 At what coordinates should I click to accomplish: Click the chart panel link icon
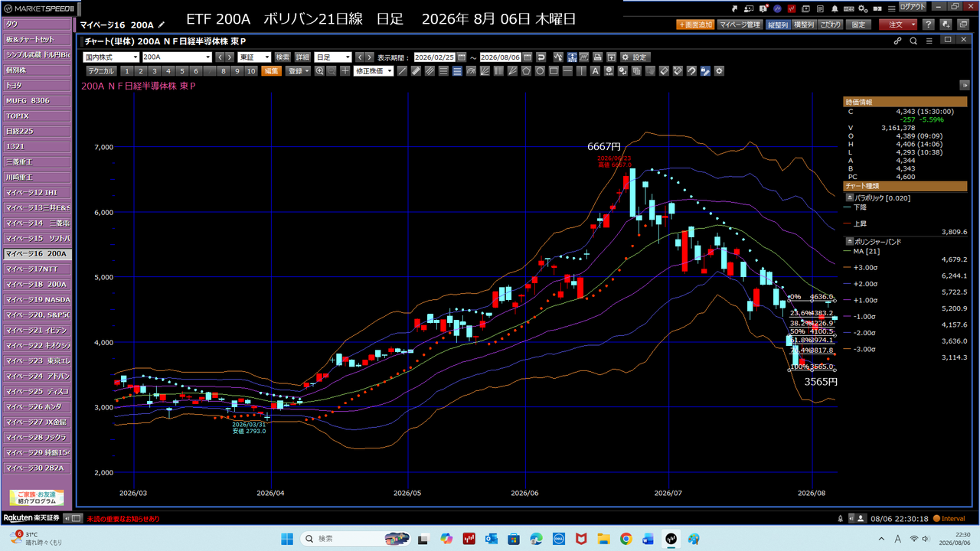coord(898,41)
